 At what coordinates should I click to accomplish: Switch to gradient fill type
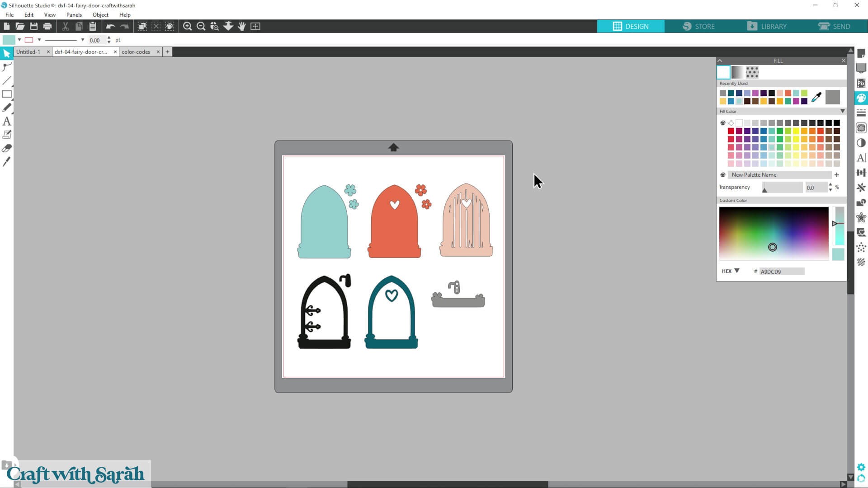pos(737,72)
